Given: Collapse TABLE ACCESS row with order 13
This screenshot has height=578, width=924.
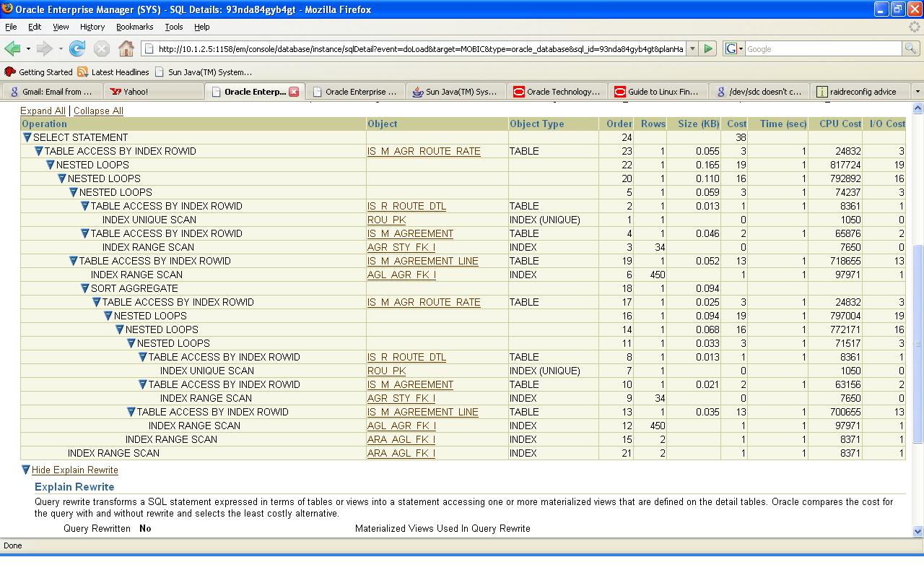Looking at the screenshot, I should [x=131, y=412].
